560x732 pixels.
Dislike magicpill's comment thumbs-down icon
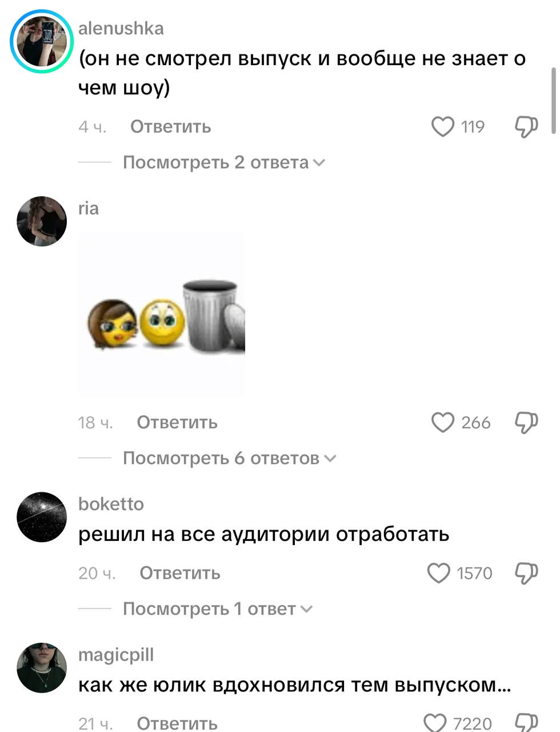526,723
